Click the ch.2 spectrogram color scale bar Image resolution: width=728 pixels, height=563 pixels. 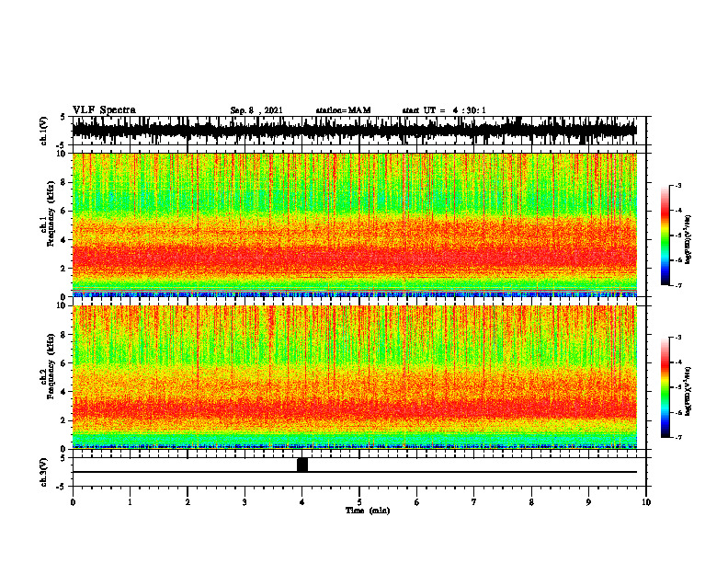(665, 387)
